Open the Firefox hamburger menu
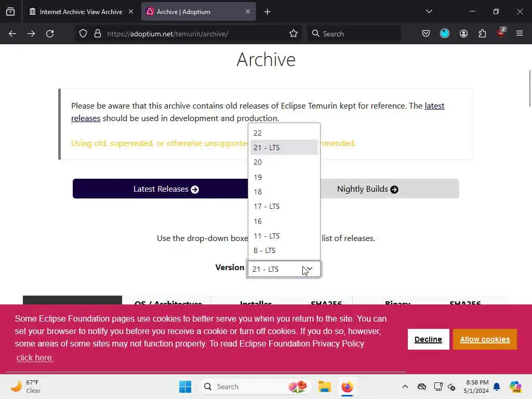This screenshot has width=532, height=399. click(520, 34)
